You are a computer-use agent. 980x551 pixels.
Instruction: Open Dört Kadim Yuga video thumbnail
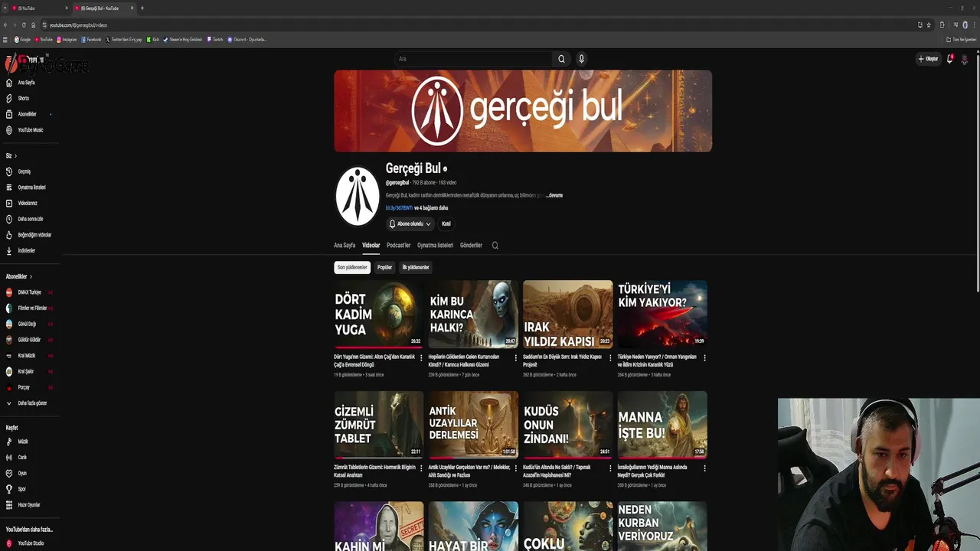click(x=378, y=315)
